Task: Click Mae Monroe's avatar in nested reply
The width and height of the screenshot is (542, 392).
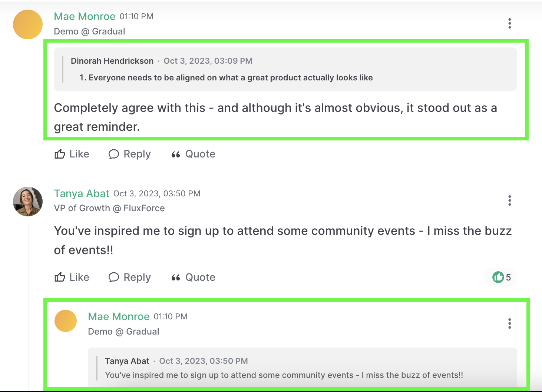Action: (66, 321)
